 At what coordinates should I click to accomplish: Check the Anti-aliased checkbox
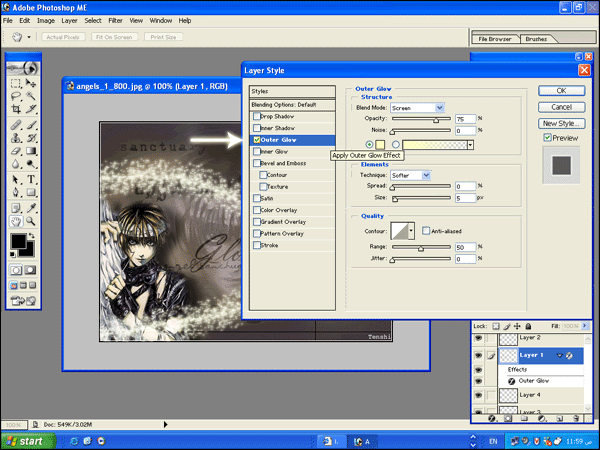click(x=426, y=230)
